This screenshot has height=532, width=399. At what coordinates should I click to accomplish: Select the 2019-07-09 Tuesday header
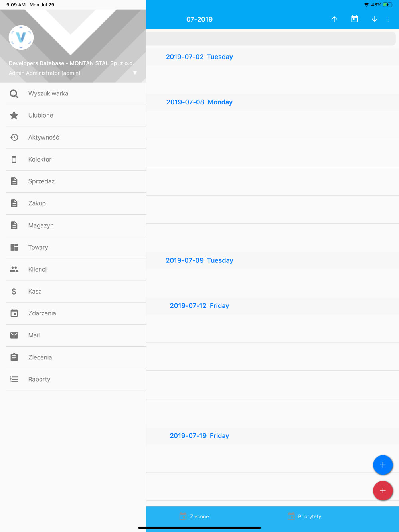click(199, 260)
